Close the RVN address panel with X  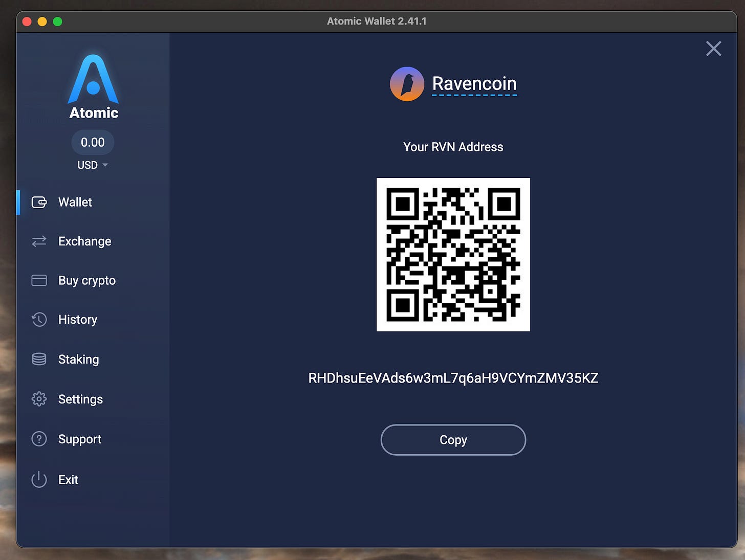point(713,49)
